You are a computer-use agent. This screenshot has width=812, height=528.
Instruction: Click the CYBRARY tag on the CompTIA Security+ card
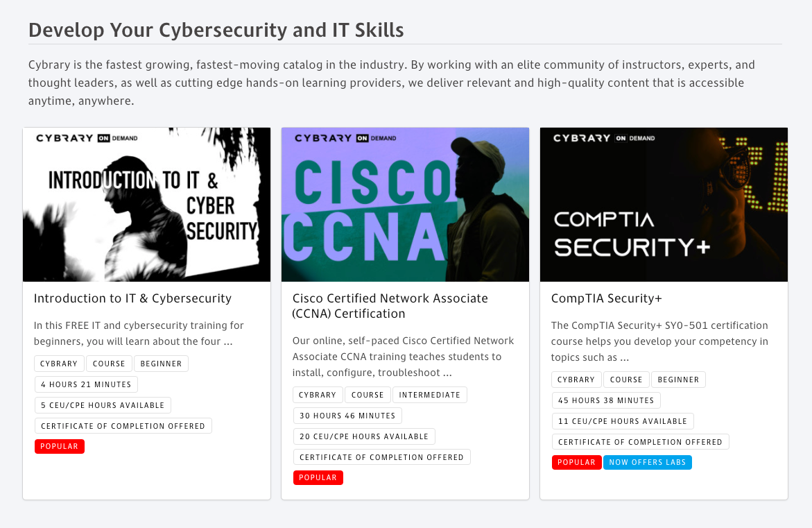(x=576, y=380)
